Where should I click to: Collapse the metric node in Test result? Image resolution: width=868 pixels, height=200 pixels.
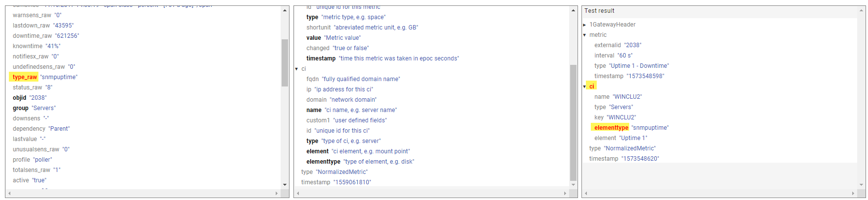(x=584, y=35)
